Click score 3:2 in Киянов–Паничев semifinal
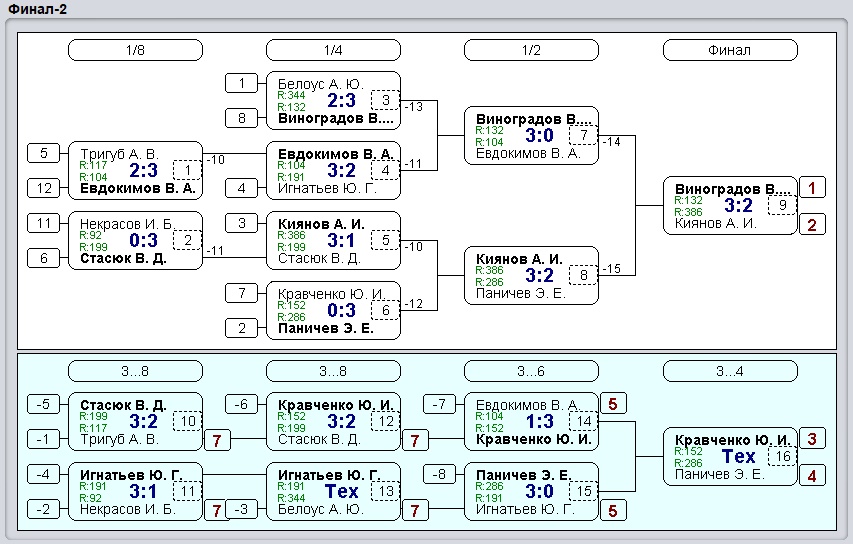 click(x=540, y=275)
